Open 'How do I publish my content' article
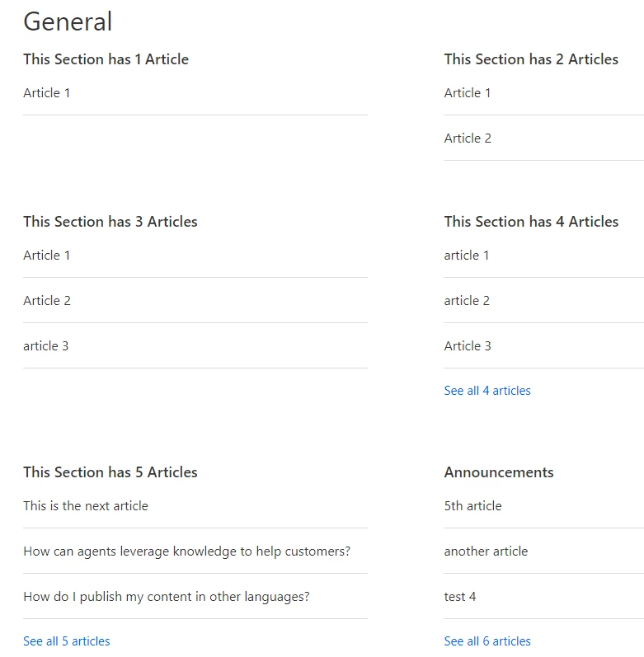This screenshot has width=644, height=657. click(167, 597)
